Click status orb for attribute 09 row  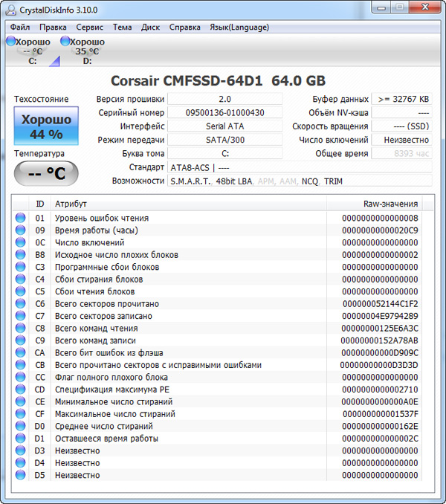20,230
